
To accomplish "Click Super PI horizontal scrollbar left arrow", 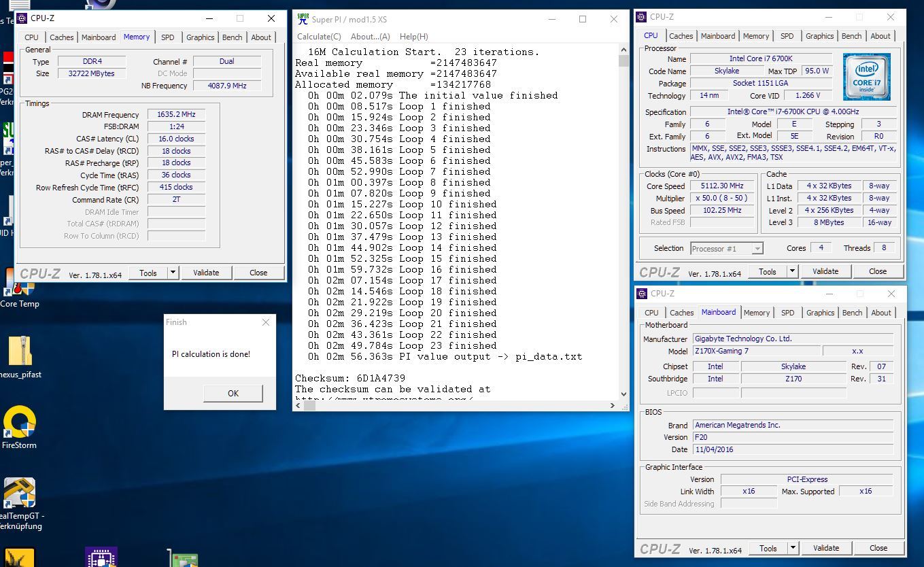I will (x=299, y=405).
